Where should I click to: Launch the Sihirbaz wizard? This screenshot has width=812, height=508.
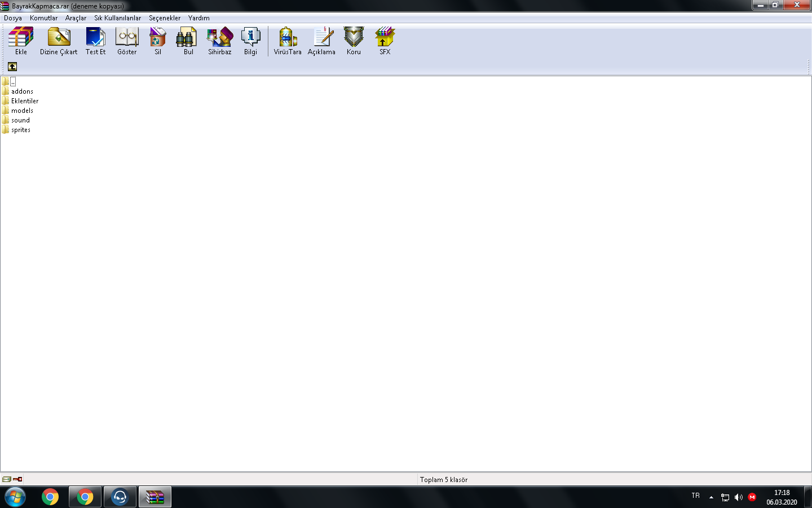[x=219, y=41]
